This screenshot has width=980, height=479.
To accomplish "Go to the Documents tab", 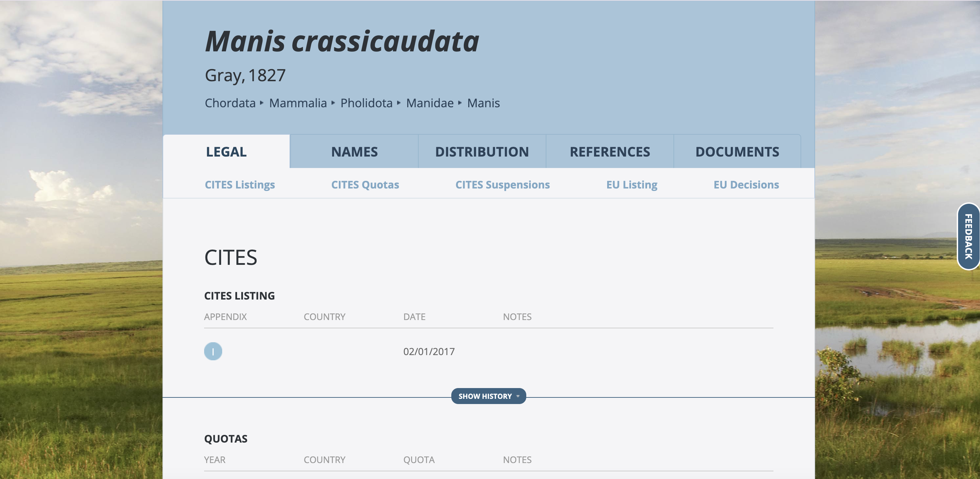I will point(737,152).
